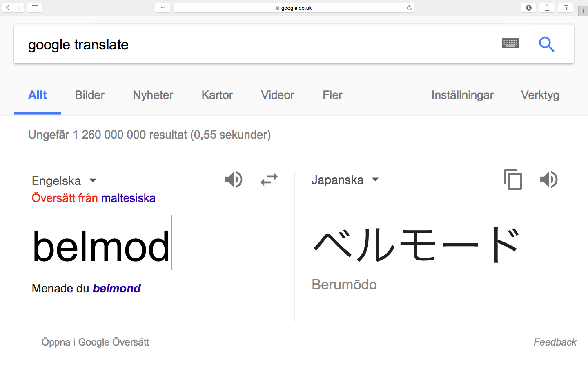Click the Safari share icon
The height and width of the screenshot is (368, 588).
[547, 8]
